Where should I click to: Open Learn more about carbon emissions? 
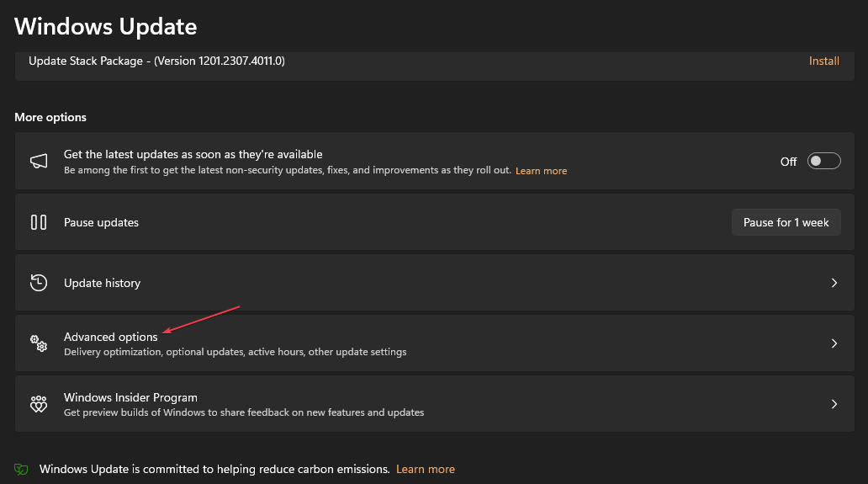(425, 469)
